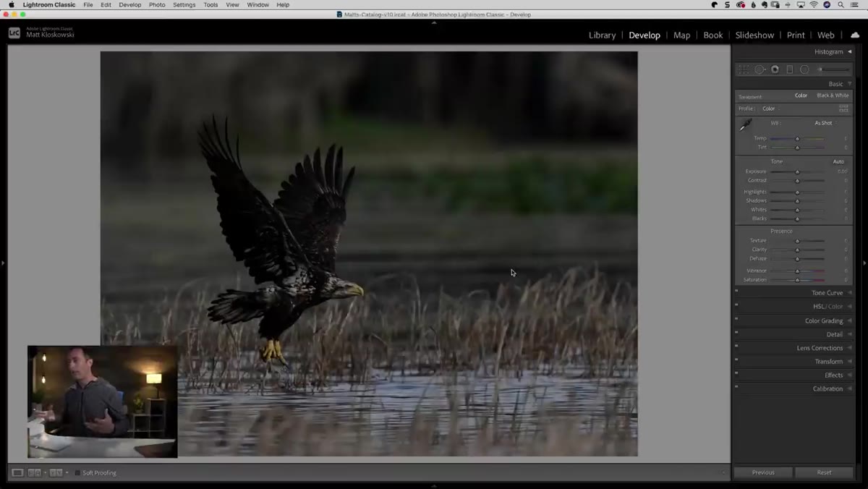The width and height of the screenshot is (868, 489).
Task: Expand the Lens Corrections panel triangle
Action: coord(850,348)
